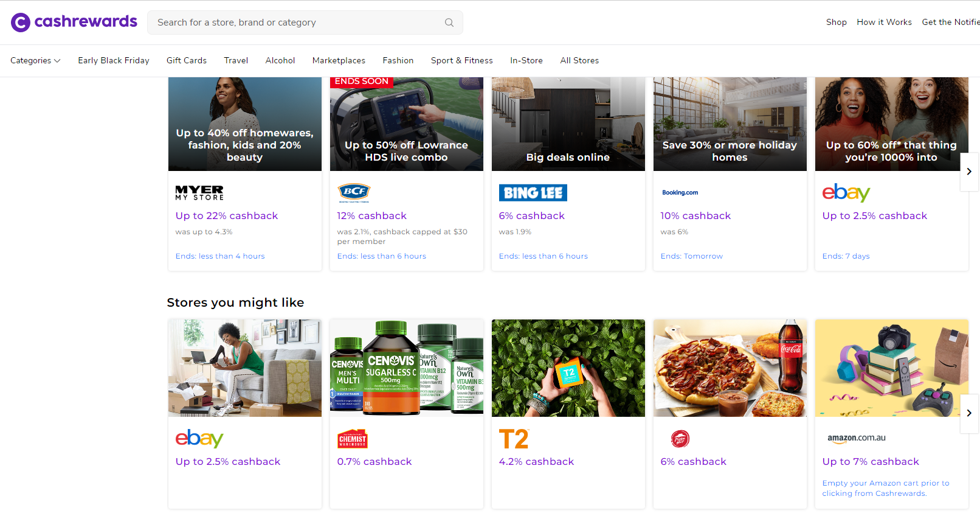Advance Stores you might like carousel
This screenshot has width=980, height=530.
pos(969,413)
